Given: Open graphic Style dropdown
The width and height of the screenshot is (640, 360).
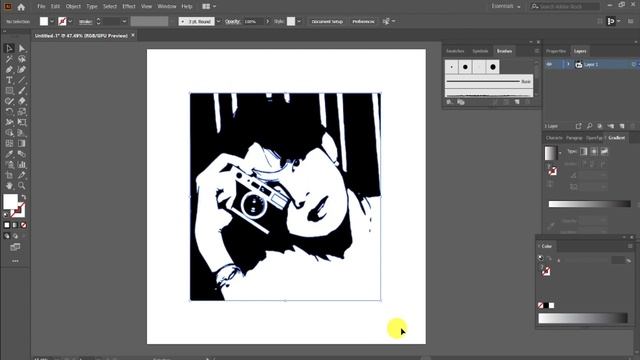Looking at the screenshot, I should click(x=299, y=21).
